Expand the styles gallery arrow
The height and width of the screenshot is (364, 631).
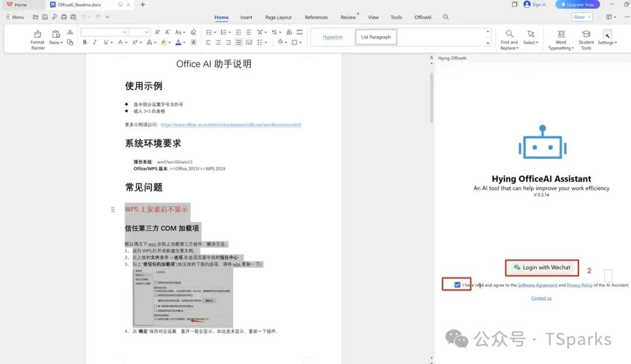(488, 43)
